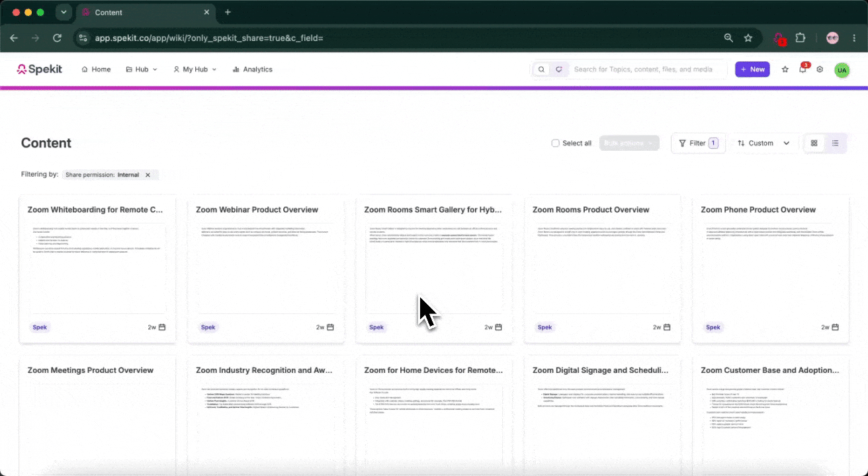Click calendar icon on Zoom Whiteboarding card
The width and height of the screenshot is (868, 476).
[x=162, y=327]
